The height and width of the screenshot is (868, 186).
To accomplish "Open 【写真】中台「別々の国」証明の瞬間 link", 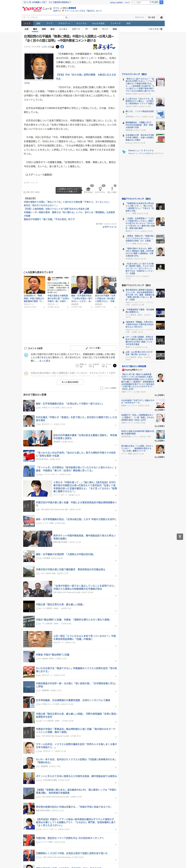I will [86, 77].
